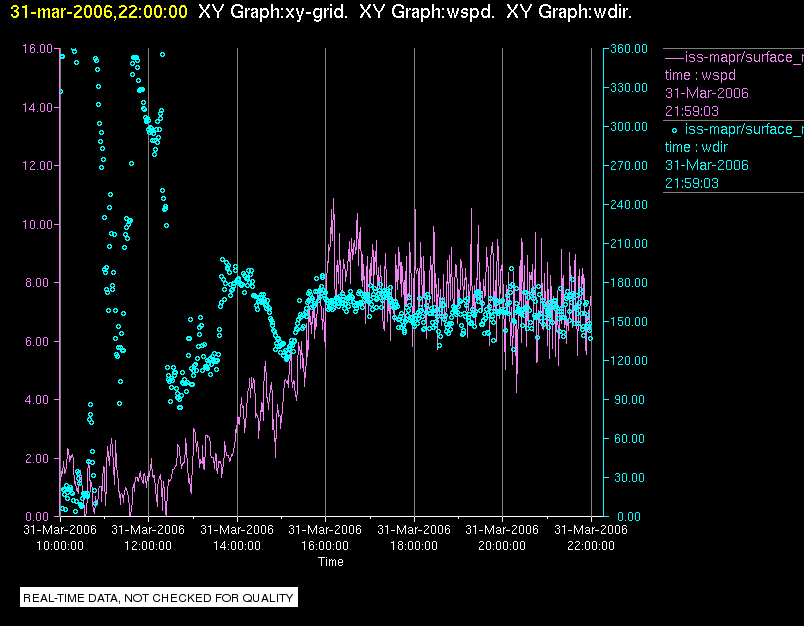Click the yellow 31-mar-2006,22:00:00 timestamp in title
This screenshot has width=804, height=626.
[99, 12]
